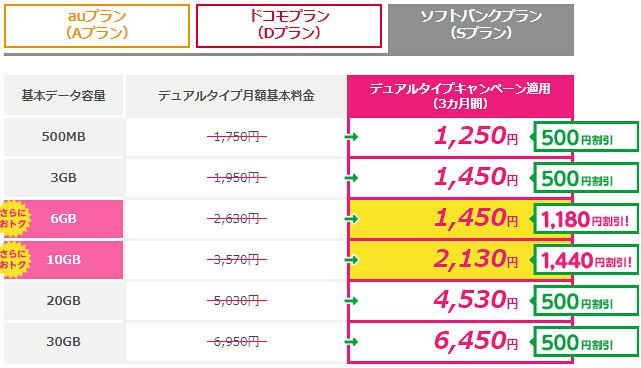
Task: Switch to the auプラン (Aプラン) tab
Action: coord(97,26)
